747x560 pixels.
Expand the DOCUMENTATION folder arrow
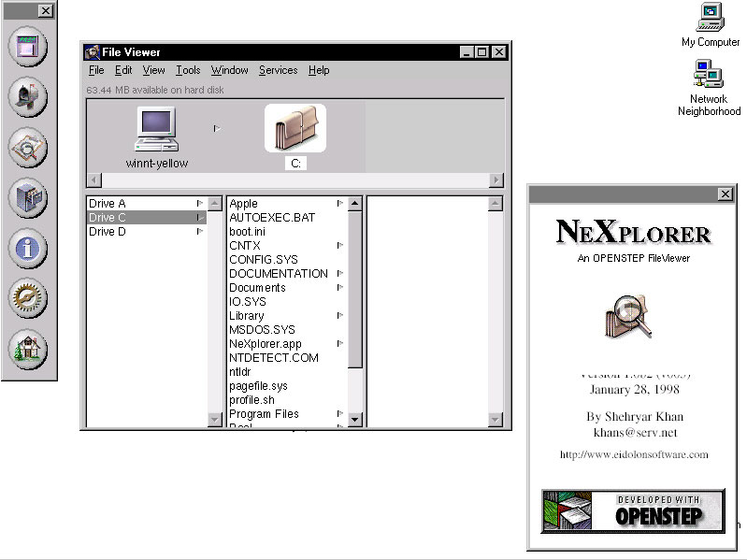[x=340, y=273]
